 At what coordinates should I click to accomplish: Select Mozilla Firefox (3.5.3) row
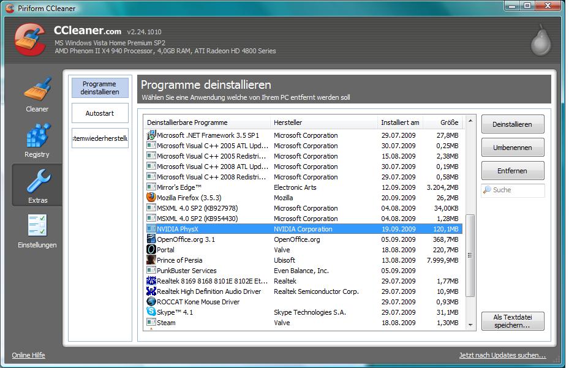click(x=303, y=198)
